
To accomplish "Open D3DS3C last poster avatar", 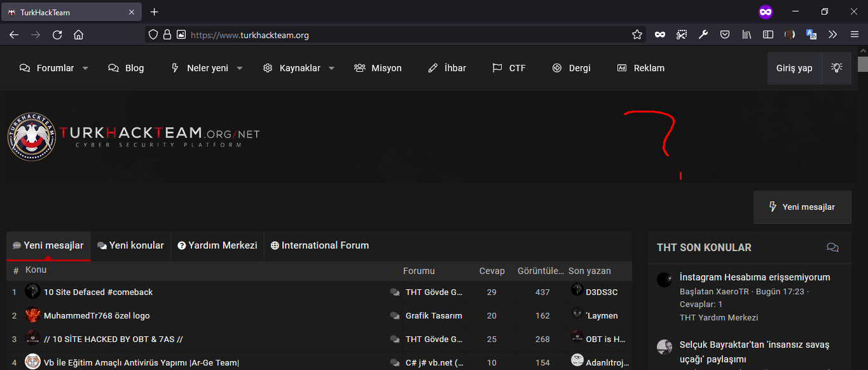I will click(577, 290).
